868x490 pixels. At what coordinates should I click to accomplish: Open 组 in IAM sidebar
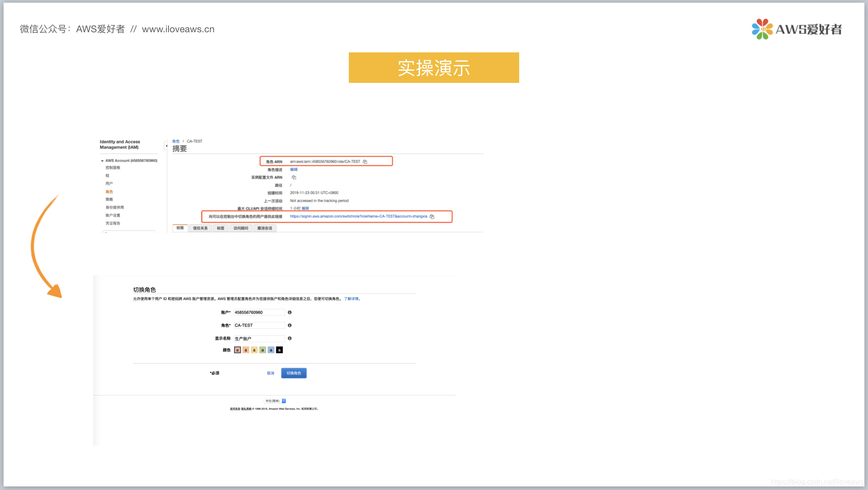108,176
